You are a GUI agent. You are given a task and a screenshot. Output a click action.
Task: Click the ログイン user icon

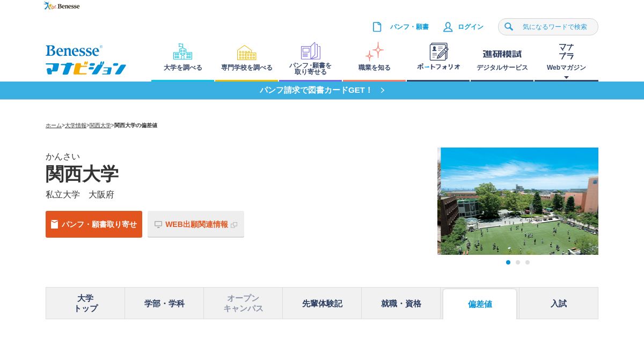tap(448, 27)
